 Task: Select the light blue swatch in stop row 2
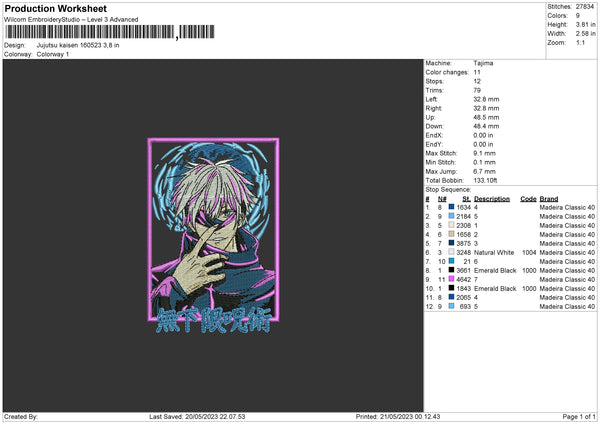[452, 216]
